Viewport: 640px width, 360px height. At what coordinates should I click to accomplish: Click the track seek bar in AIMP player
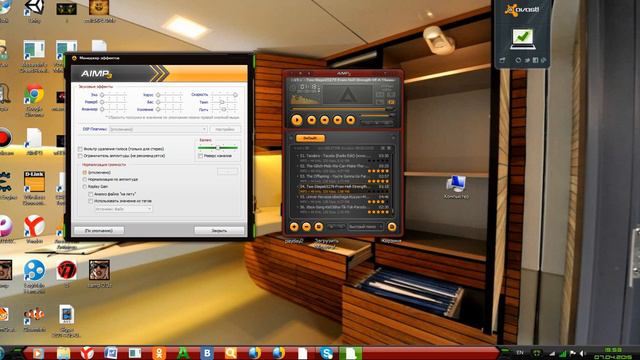tap(342, 109)
